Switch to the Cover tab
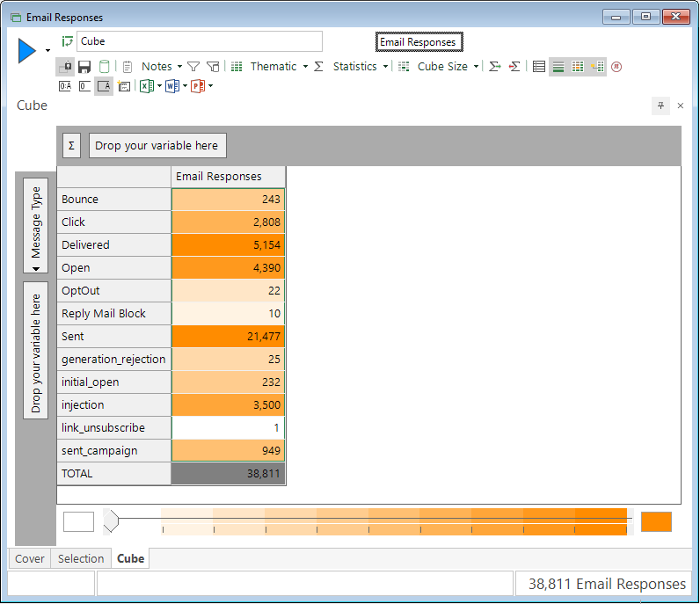 pos(30,559)
